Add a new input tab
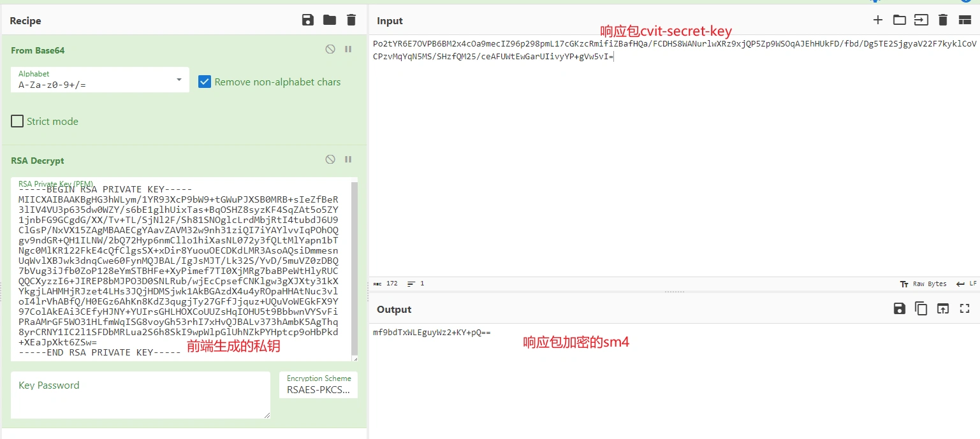The height and width of the screenshot is (439, 980). (x=878, y=20)
